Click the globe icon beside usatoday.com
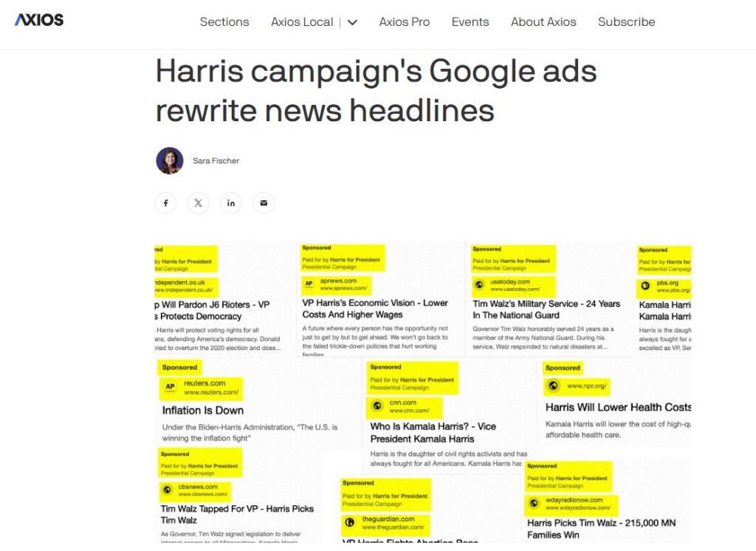The height and width of the screenshot is (551, 756). (479, 285)
